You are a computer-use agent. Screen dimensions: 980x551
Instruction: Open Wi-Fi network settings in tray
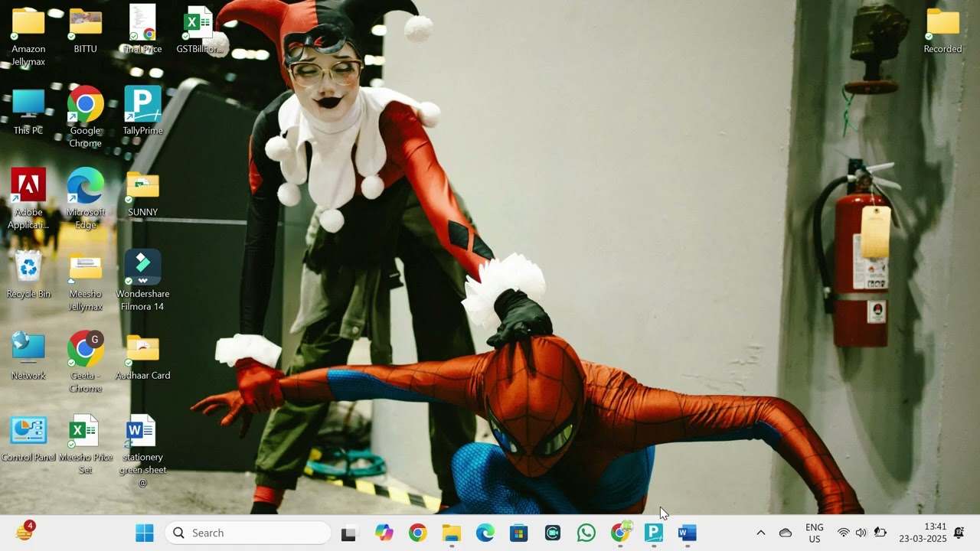pos(844,533)
